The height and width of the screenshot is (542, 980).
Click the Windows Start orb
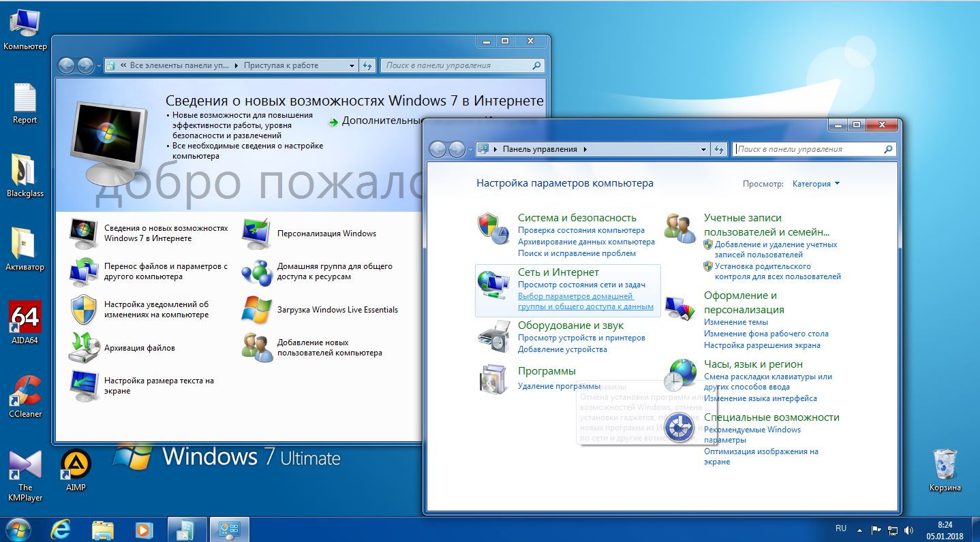(x=18, y=529)
